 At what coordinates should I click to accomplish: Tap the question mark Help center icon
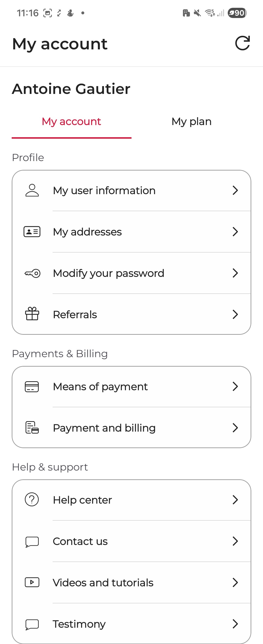[32, 499]
